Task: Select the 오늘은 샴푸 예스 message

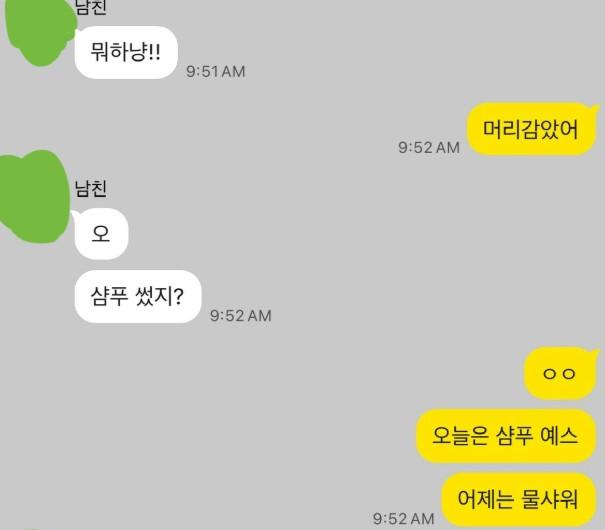Action: coord(505,436)
